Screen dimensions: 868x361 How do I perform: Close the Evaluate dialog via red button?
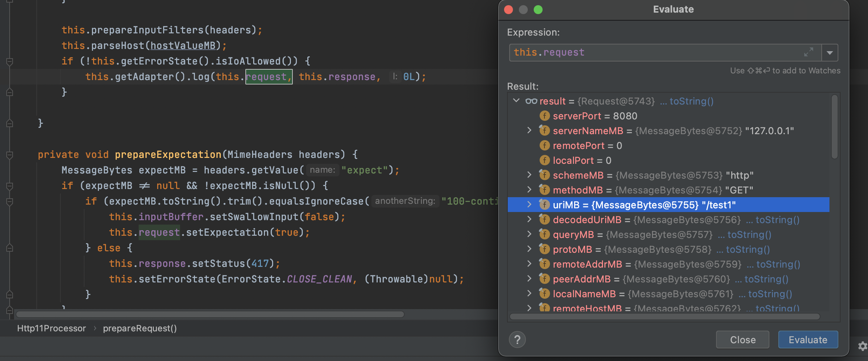(x=508, y=10)
